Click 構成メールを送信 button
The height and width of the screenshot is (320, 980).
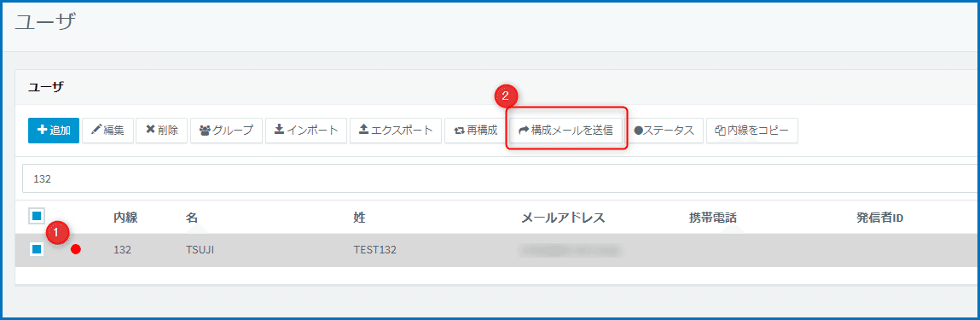(x=566, y=131)
